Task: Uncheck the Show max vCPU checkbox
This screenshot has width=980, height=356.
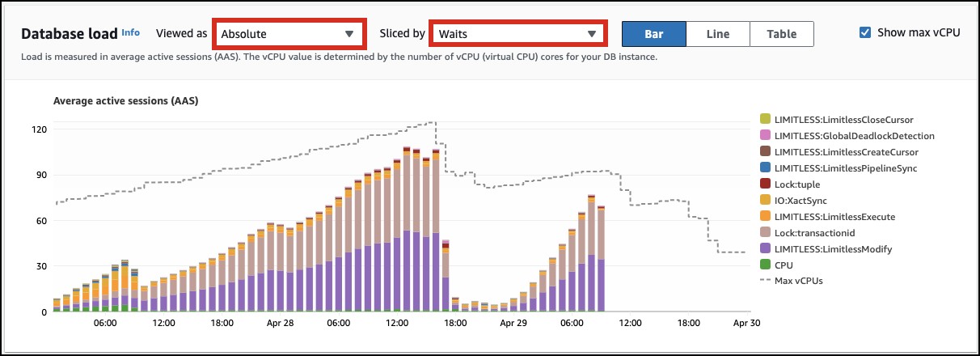Action: [x=865, y=32]
